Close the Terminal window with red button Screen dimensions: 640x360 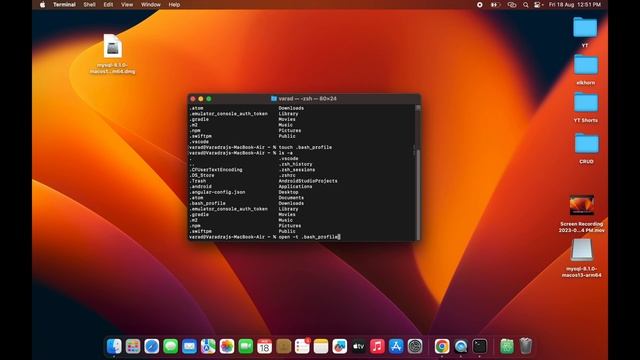pyautogui.click(x=193, y=99)
